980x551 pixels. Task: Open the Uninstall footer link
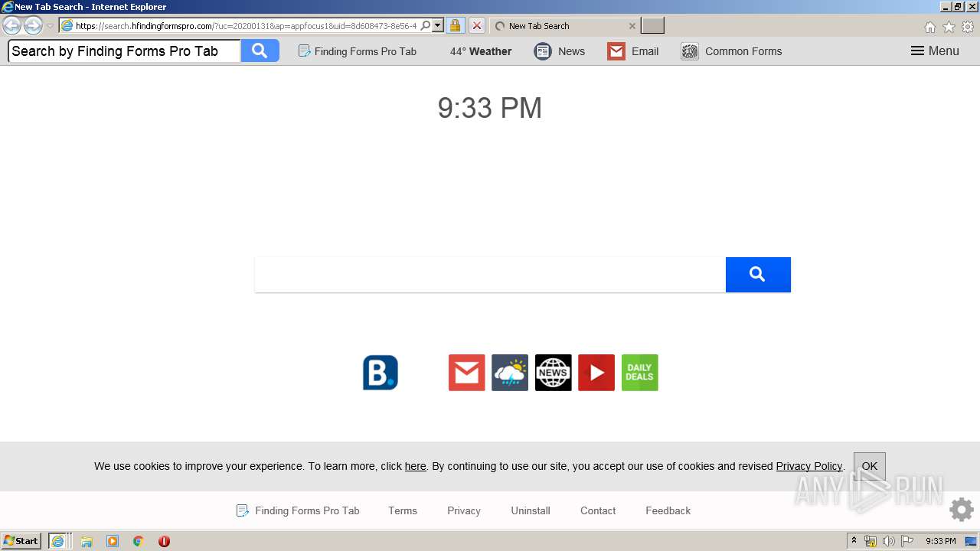531,510
